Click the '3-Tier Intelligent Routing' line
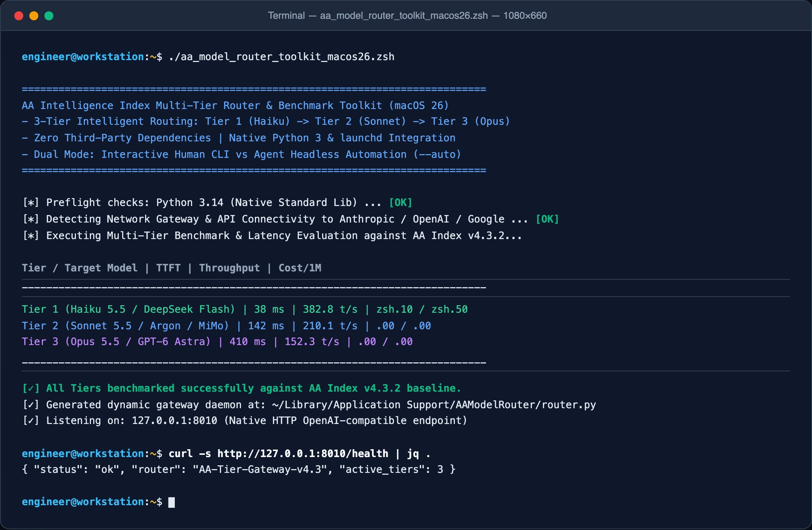812x530 pixels. click(x=266, y=121)
